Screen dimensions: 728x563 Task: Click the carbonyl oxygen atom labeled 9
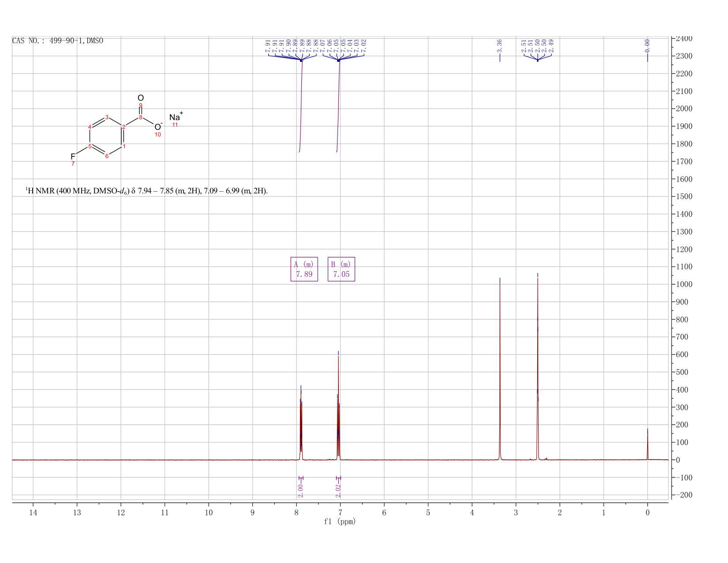[x=140, y=98]
